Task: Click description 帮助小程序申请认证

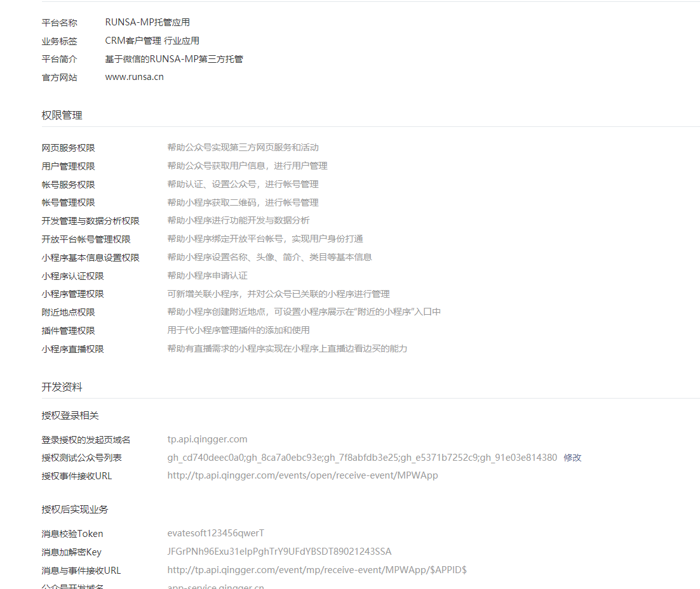Action: pos(208,275)
